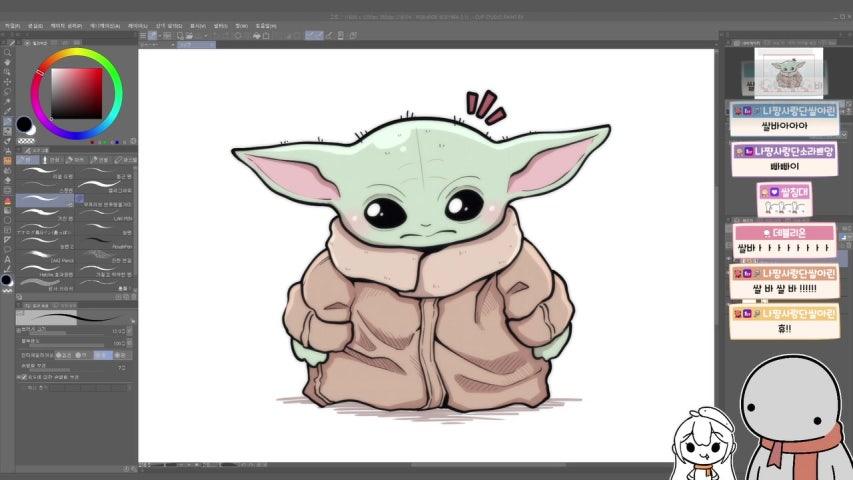Click the color wheel panel tab icon
The width and height of the screenshot is (853, 480).
pos(27,42)
